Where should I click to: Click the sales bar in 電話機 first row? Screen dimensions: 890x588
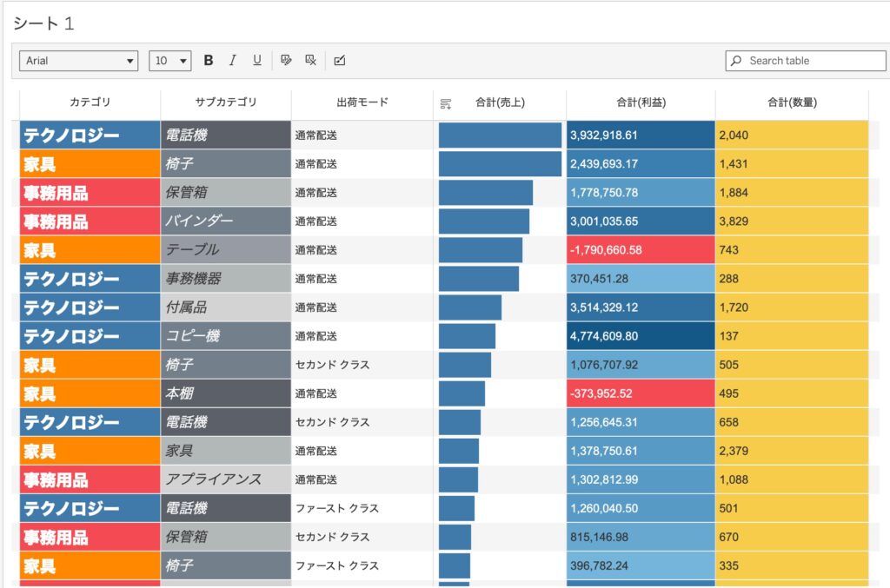click(x=500, y=135)
